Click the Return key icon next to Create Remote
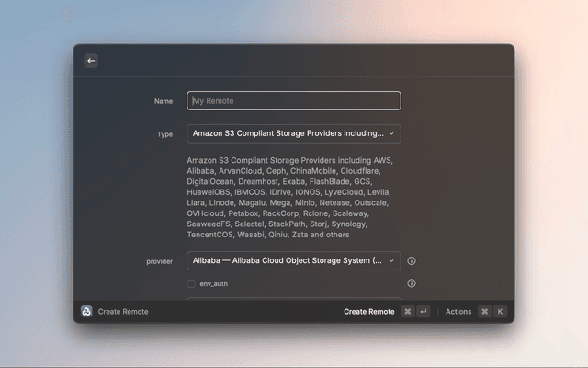Viewport: 588px width, 368px height. click(423, 312)
